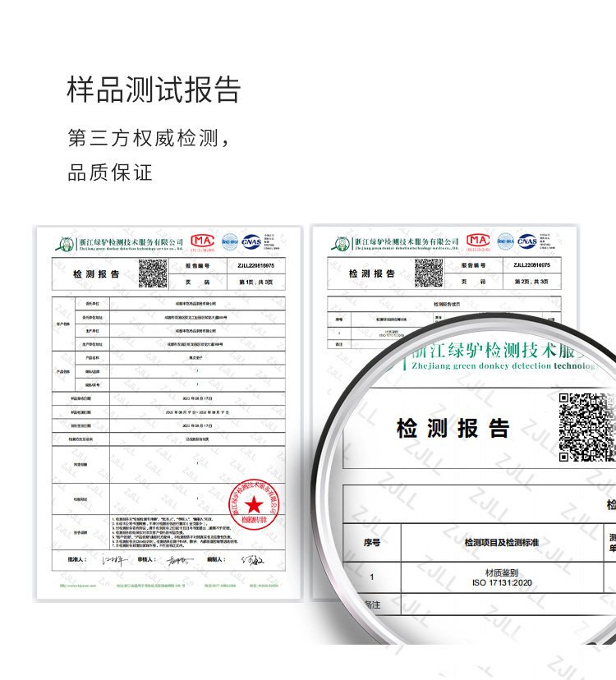
Task: Click "报告编号" label cell on page 1
Action: pos(198,265)
